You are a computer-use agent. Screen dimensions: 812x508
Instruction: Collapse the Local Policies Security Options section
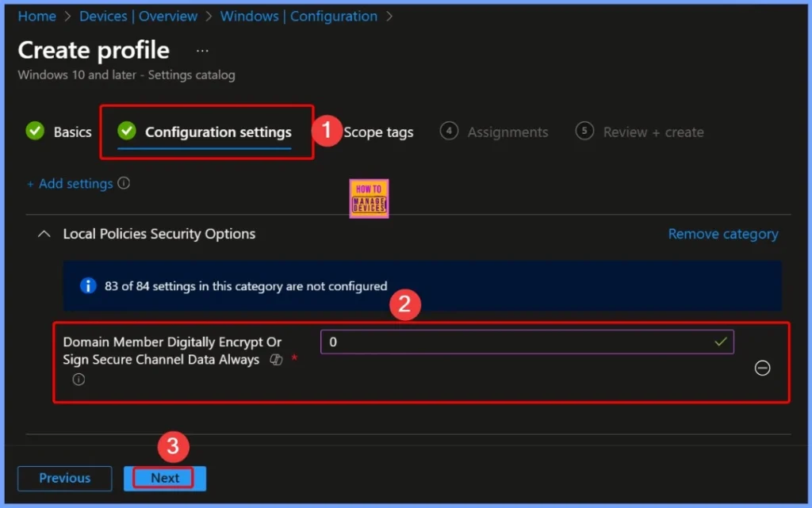click(x=42, y=234)
